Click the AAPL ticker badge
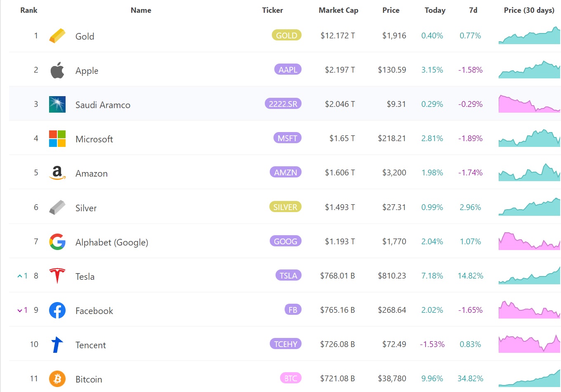This screenshot has height=392, width=561. (x=288, y=70)
